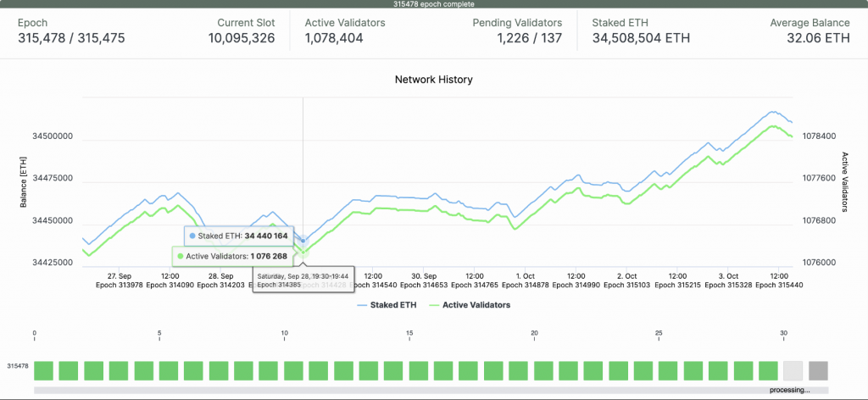Click the highlighted green point on the Active Validators line
Image resolution: width=868 pixels, height=400 pixels.
pyautogui.click(x=303, y=253)
